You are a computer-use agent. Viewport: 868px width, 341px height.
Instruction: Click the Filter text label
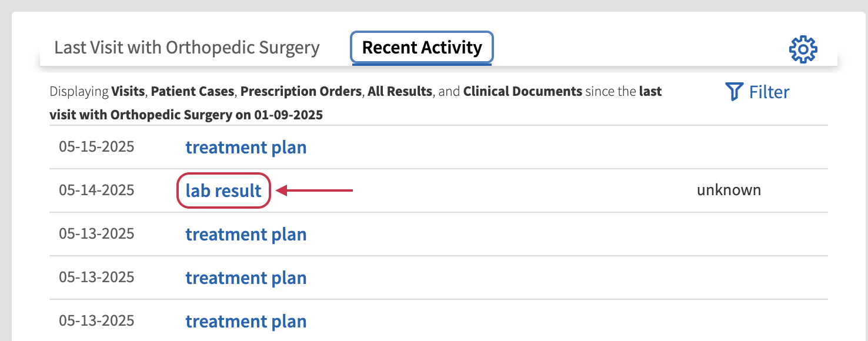[769, 92]
